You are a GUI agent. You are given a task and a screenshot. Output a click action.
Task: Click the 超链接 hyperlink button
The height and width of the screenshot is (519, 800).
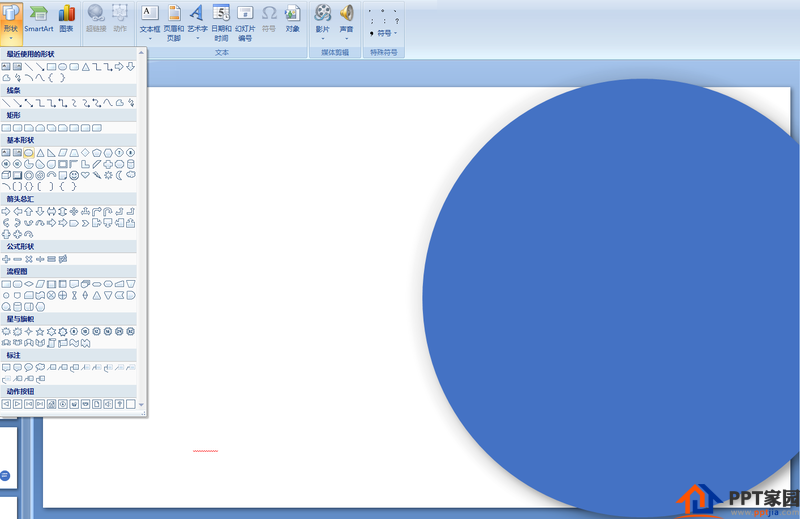[96, 19]
